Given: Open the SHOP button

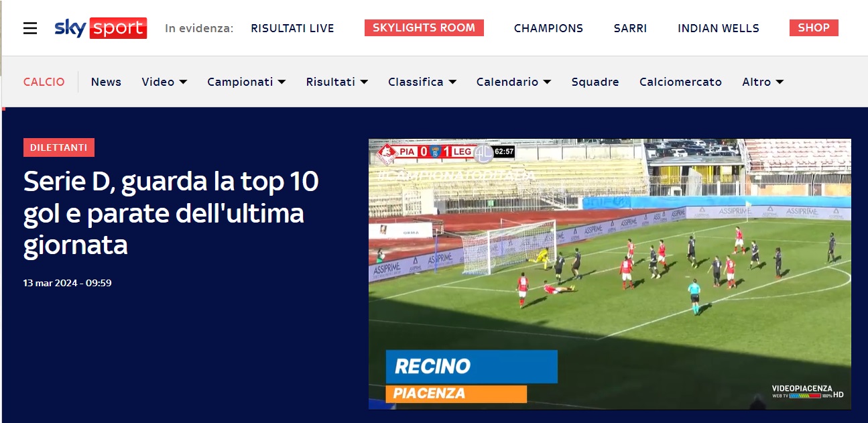Looking at the screenshot, I should click(814, 27).
